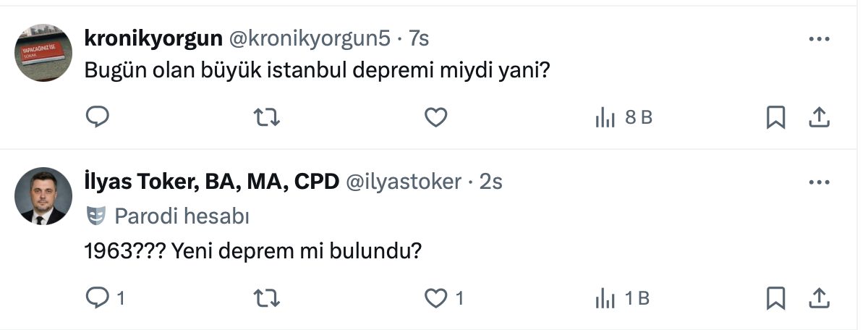
Task: Reply to İlyas Toker's tweet
Action: pos(98,297)
